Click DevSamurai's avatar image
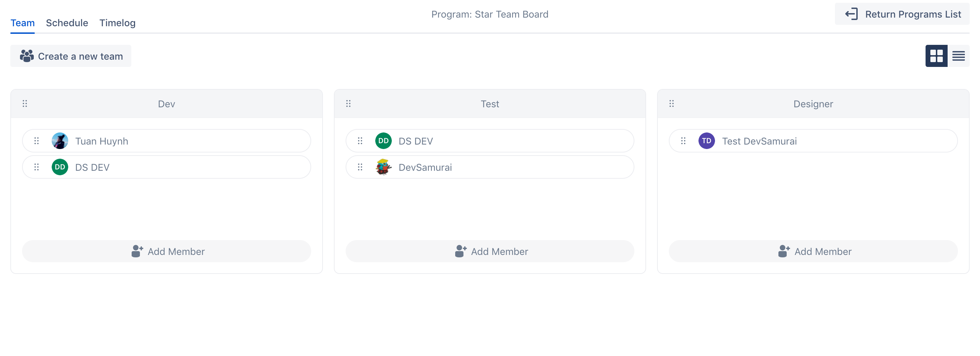Image resolution: width=980 pixels, height=356 pixels. pos(383,167)
